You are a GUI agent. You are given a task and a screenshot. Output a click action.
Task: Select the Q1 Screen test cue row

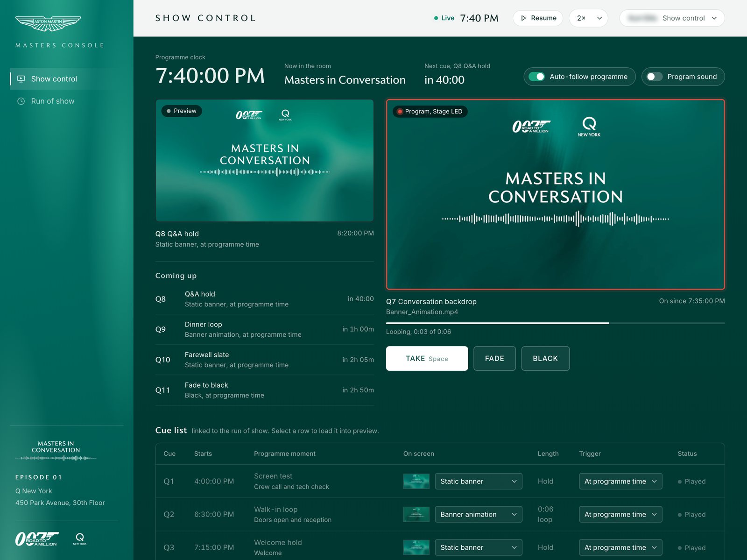click(440, 482)
